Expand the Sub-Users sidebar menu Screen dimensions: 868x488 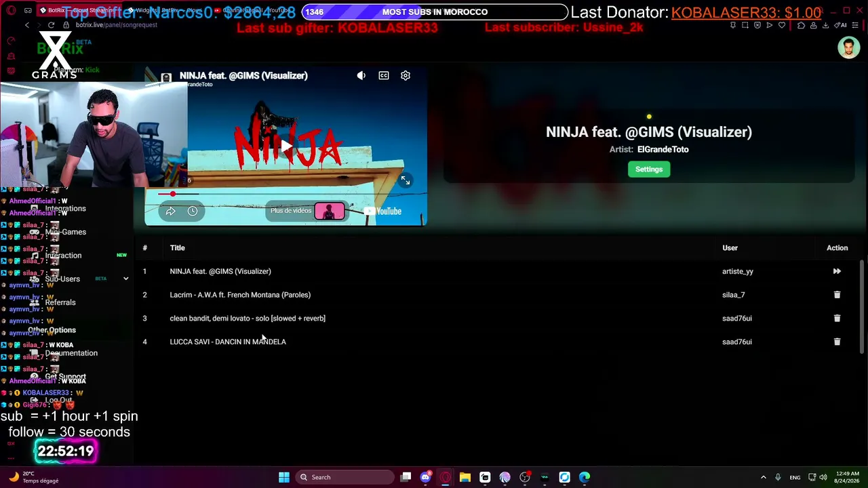coord(125,279)
